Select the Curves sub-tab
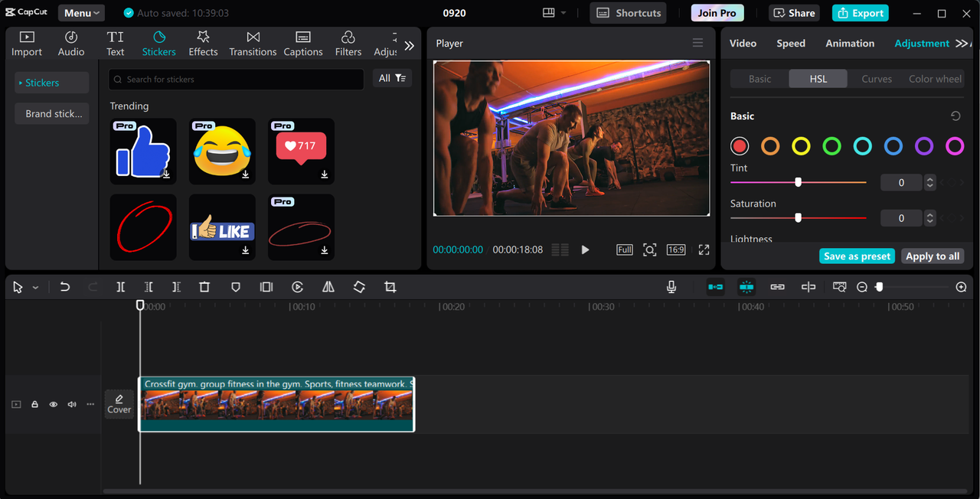This screenshot has height=499, width=980. (x=877, y=79)
